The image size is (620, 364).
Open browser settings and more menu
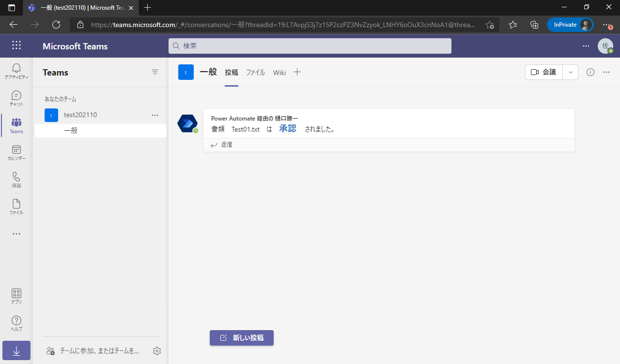[x=606, y=25]
